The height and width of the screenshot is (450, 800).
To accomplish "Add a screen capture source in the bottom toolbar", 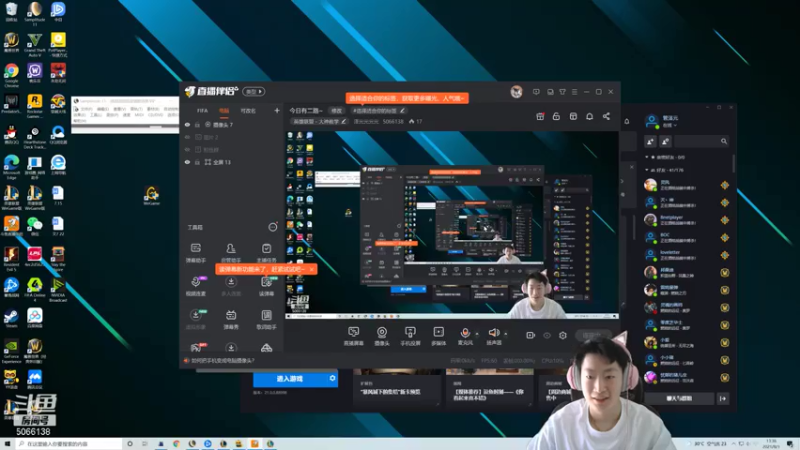I will pyautogui.click(x=353, y=336).
